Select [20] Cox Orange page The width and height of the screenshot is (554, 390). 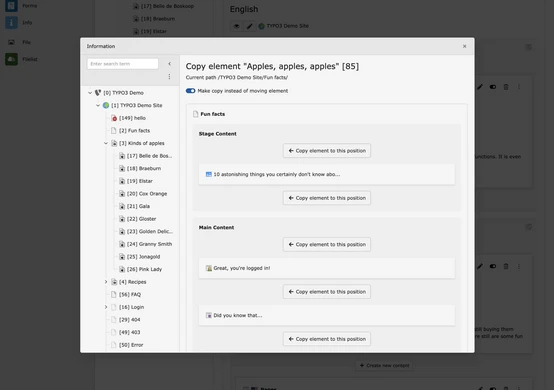(147, 194)
